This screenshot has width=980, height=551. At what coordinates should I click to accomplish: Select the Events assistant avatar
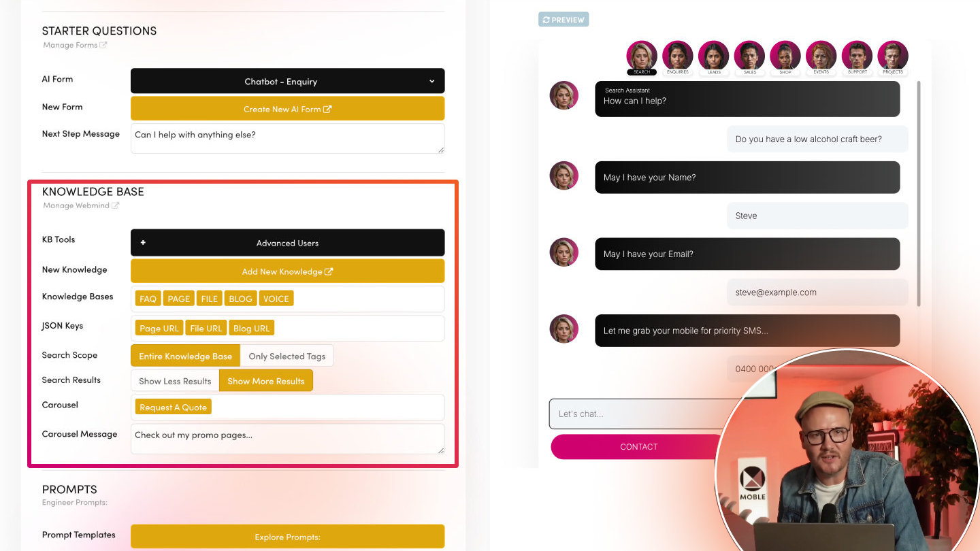click(x=821, y=56)
